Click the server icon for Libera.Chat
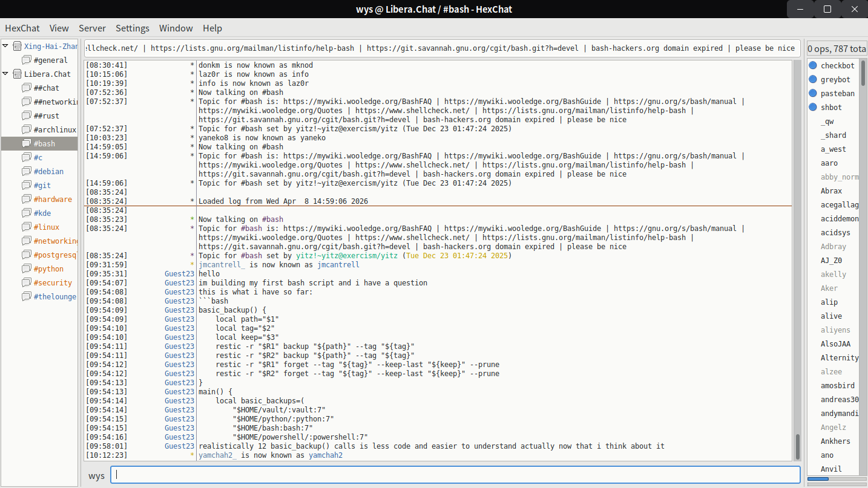 (17, 74)
